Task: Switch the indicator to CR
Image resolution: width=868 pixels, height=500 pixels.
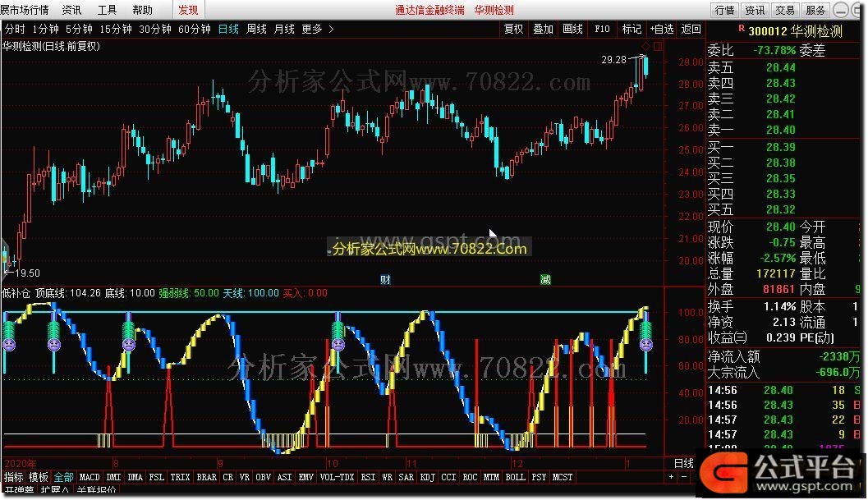Action: click(228, 477)
